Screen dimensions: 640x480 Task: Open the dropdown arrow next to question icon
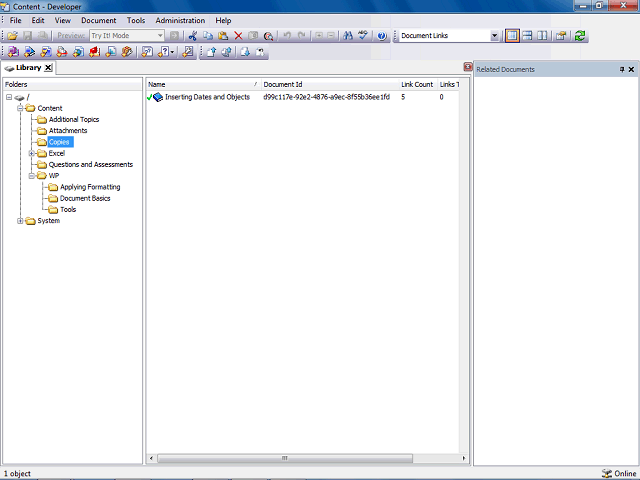tap(173, 52)
